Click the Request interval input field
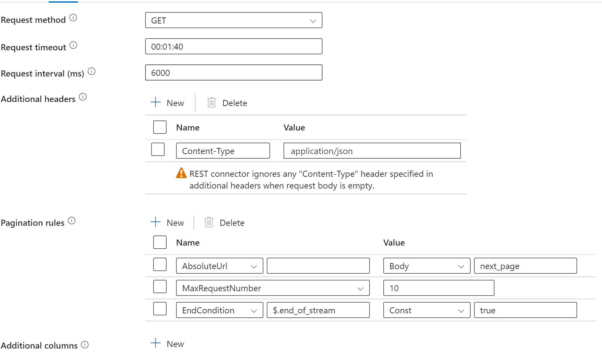Screen dimensions: 602x364 (x=233, y=73)
